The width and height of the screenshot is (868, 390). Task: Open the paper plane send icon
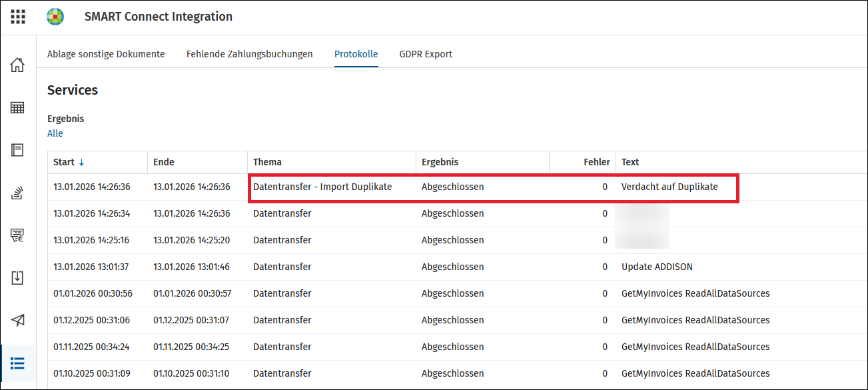pos(17,321)
